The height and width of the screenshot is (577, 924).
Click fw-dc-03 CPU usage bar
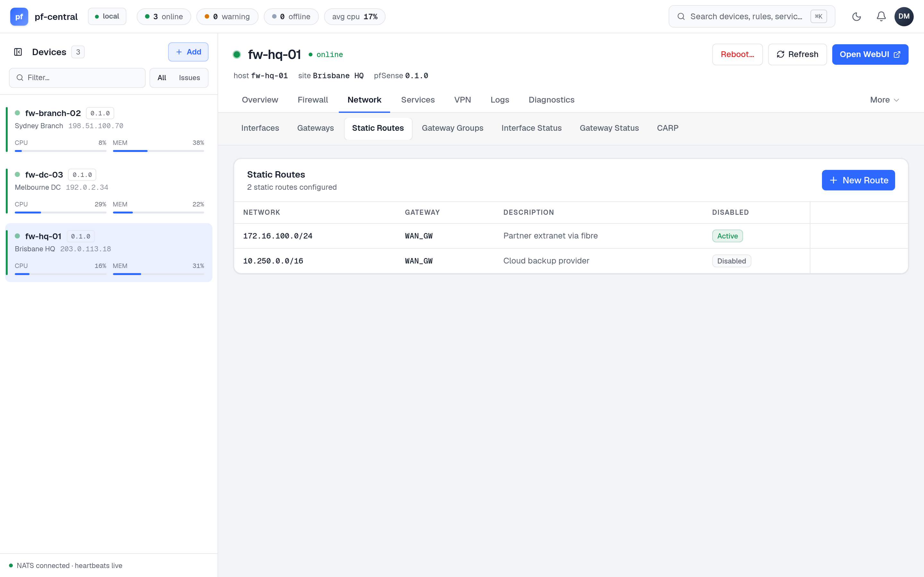[x=60, y=213]
